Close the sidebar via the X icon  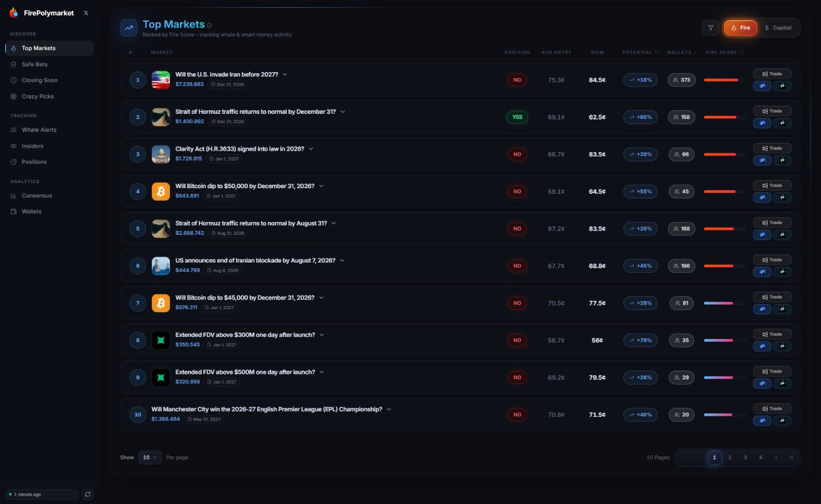click(86, 13)
